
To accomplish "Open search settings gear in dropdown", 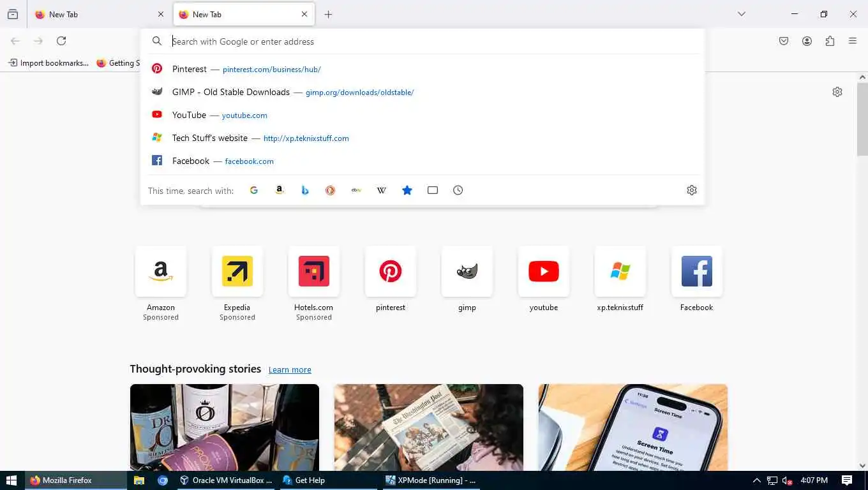I will pyautogui.click(x=692, y=190).
